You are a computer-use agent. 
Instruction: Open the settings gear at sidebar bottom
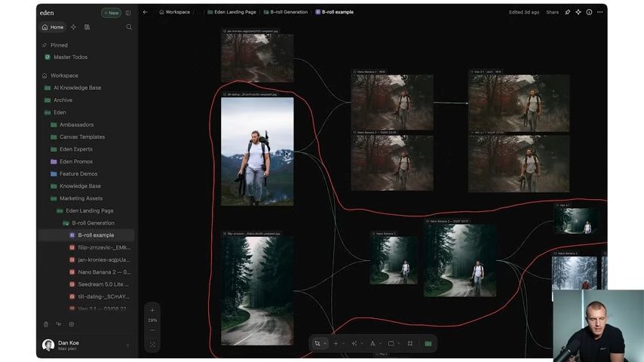point(72,324)
